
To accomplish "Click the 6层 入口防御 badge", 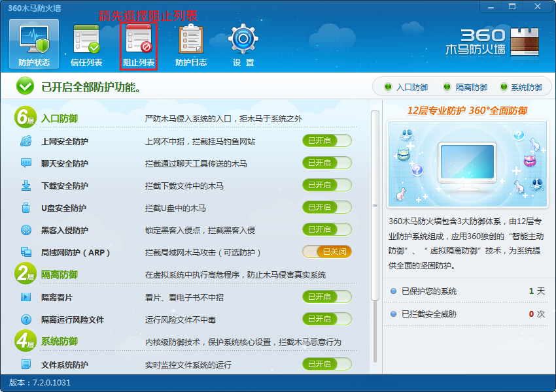I will (25, 117).
